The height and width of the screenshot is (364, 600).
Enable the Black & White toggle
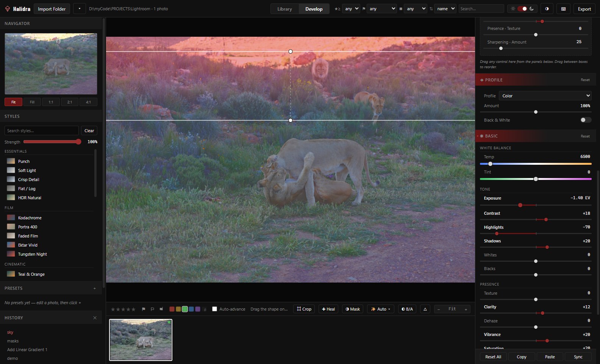coord(586,120)
